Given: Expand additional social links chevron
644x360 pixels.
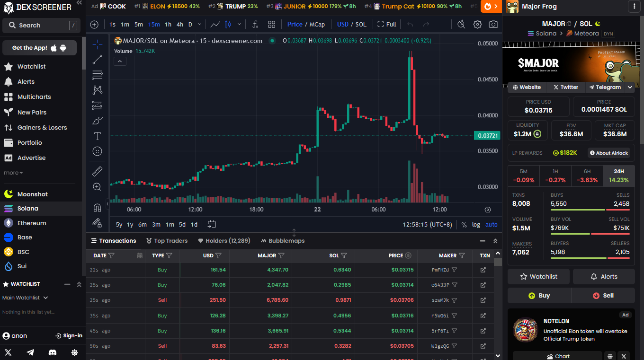Looking at the screenshot, I should 630,87.
